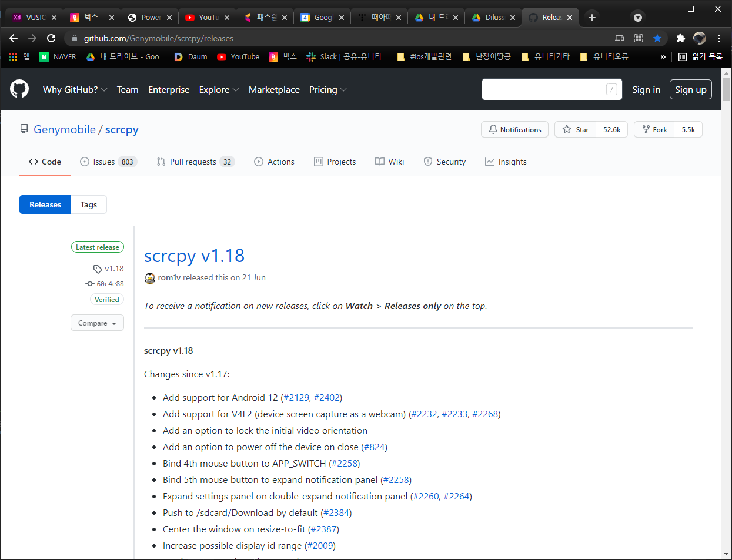Click rom1v's avatar image

click(150, 278)
